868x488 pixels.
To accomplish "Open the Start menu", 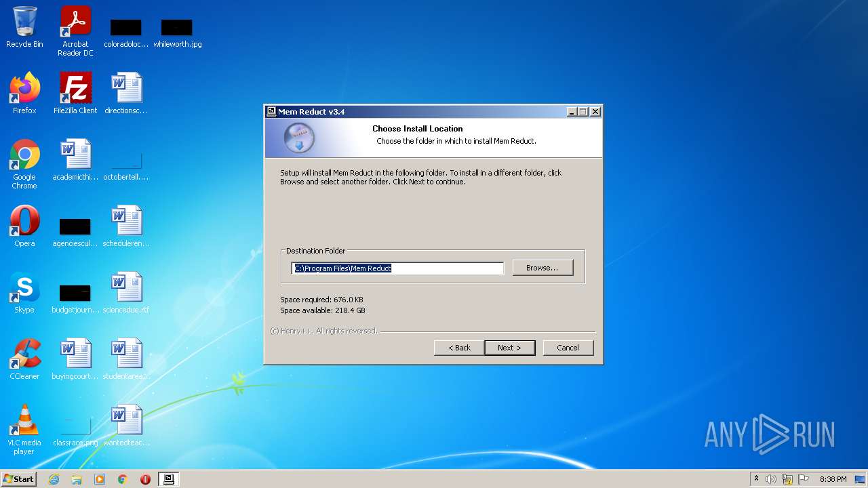I will (x=19, y=479).
